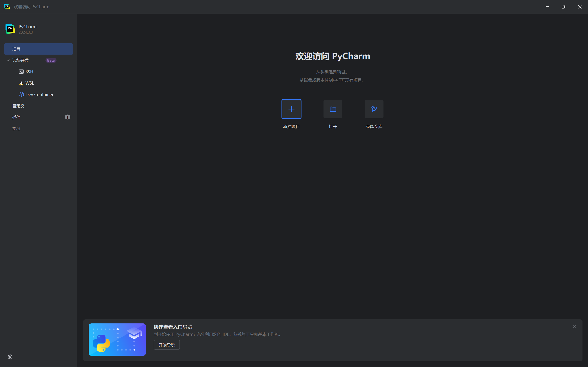Click the Beta badge next to 远程开发
588x367 pixels.
click(51, 60)
